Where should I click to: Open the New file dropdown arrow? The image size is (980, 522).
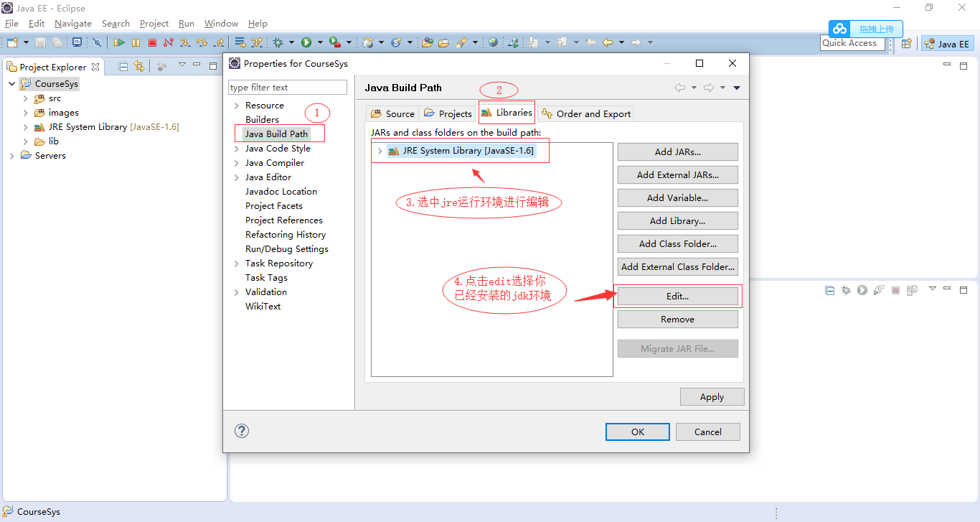pos(26,42)
